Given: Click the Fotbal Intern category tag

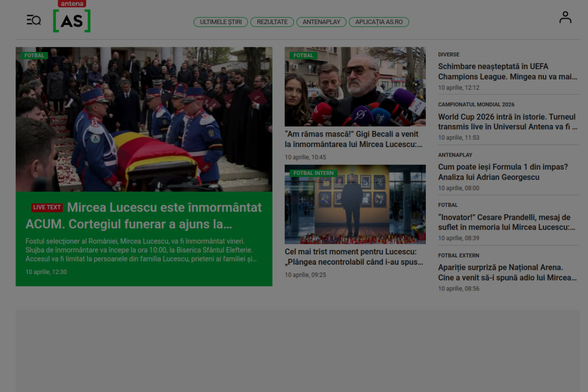Looking at the screenshot, I should coord(313,173).
